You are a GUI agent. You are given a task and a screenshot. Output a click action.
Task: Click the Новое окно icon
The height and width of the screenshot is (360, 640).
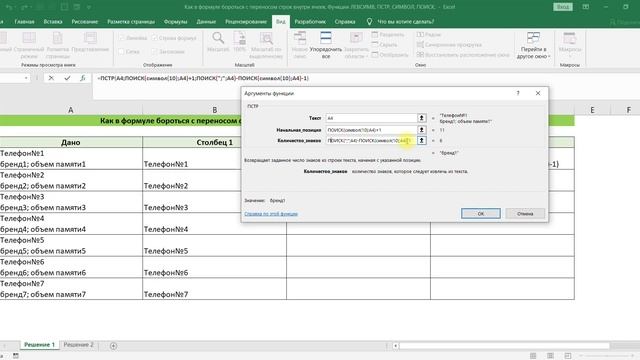tap(300, 45)
